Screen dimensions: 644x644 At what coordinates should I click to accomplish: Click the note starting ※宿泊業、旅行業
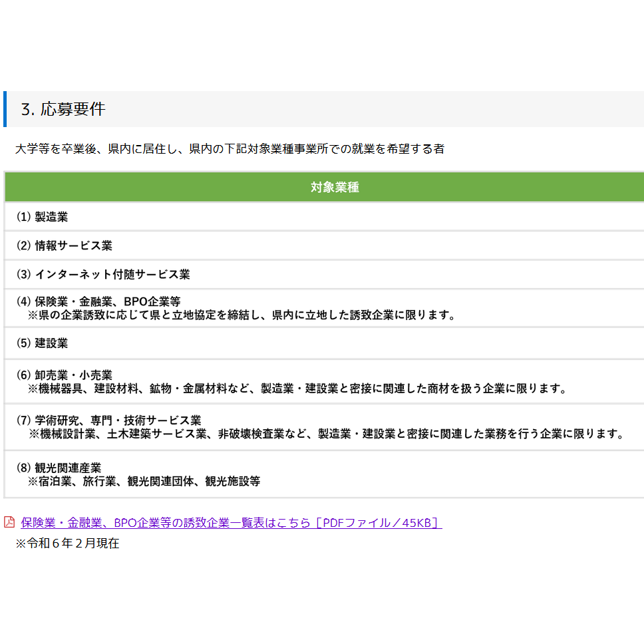tap(144, 481)
